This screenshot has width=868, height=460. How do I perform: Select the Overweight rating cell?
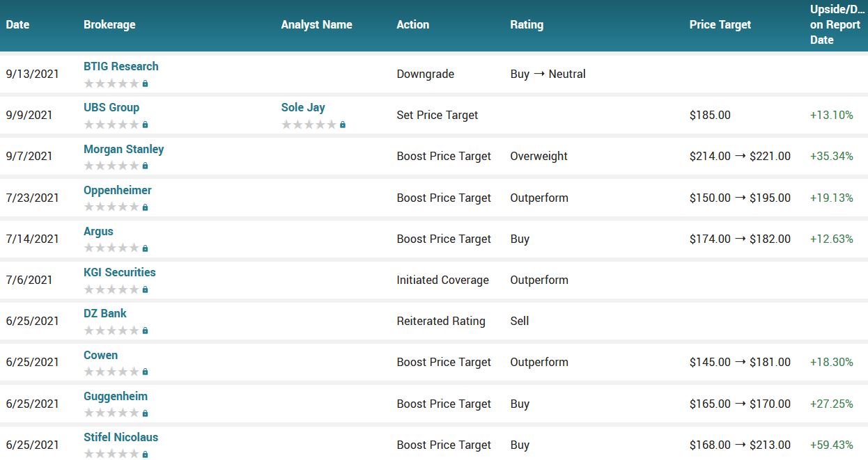[539, 156]
